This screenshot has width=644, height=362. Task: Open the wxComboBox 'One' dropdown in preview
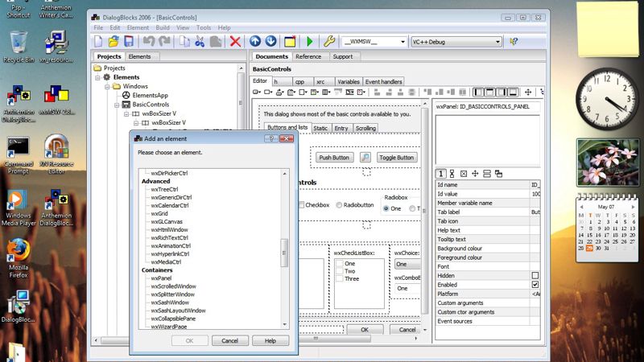pyautogui.click(x=408, y=289)
